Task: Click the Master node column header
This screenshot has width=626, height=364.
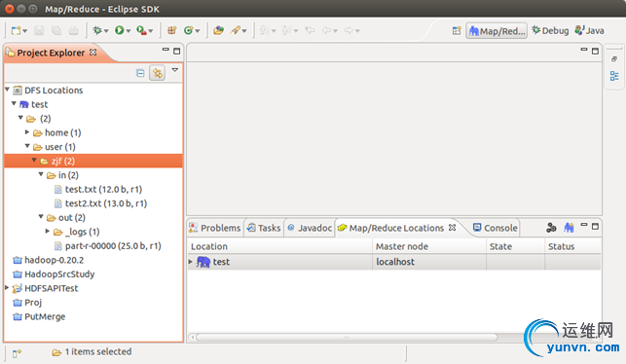Action: point(429,246)
